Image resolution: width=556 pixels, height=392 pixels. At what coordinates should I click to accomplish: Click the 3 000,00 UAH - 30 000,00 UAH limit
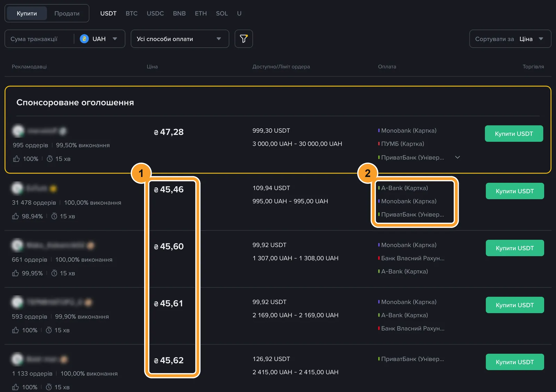[297, 144]
